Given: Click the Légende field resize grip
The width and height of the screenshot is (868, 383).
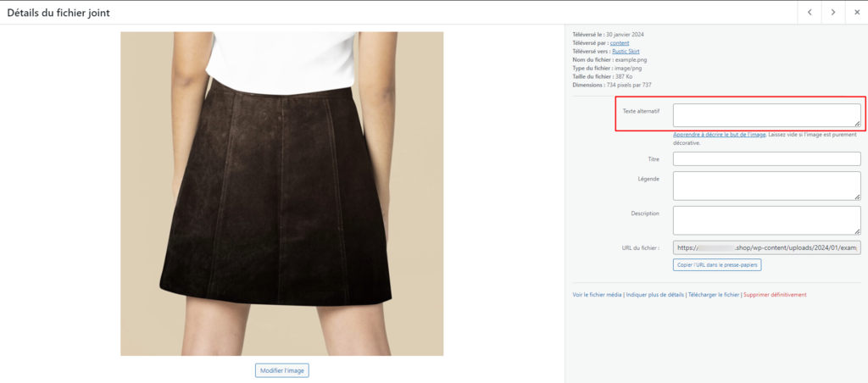Looking at the screenshot, I should pos(857,197).
